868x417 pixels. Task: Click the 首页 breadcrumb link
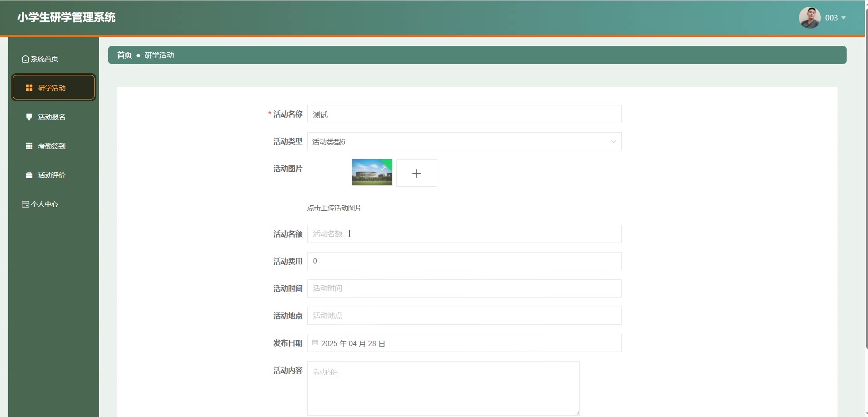(x=125, y=55)
